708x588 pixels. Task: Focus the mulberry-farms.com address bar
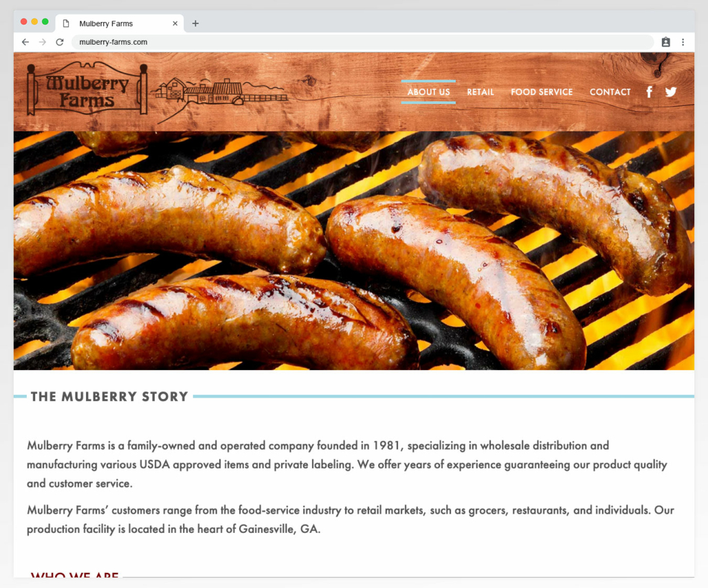tap(362, 42)
